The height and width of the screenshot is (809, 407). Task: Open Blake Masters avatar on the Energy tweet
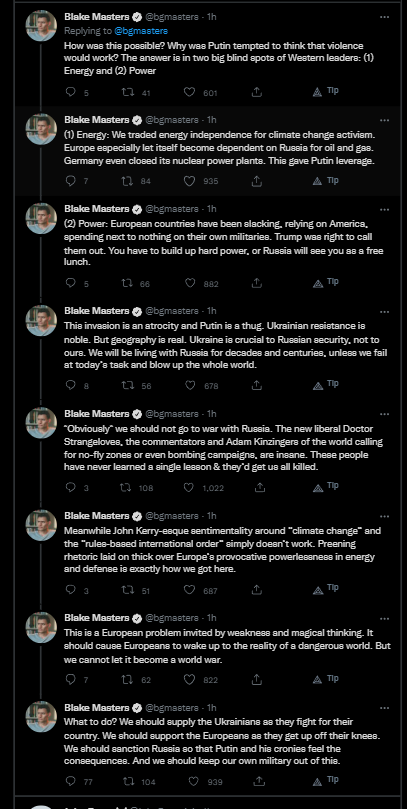(x=41, y=129)
